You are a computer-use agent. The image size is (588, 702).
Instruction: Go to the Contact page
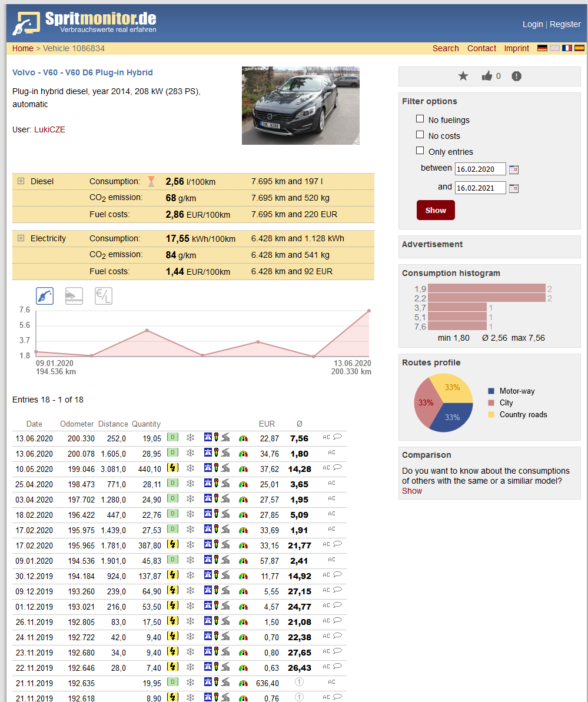tap(481, 48)
